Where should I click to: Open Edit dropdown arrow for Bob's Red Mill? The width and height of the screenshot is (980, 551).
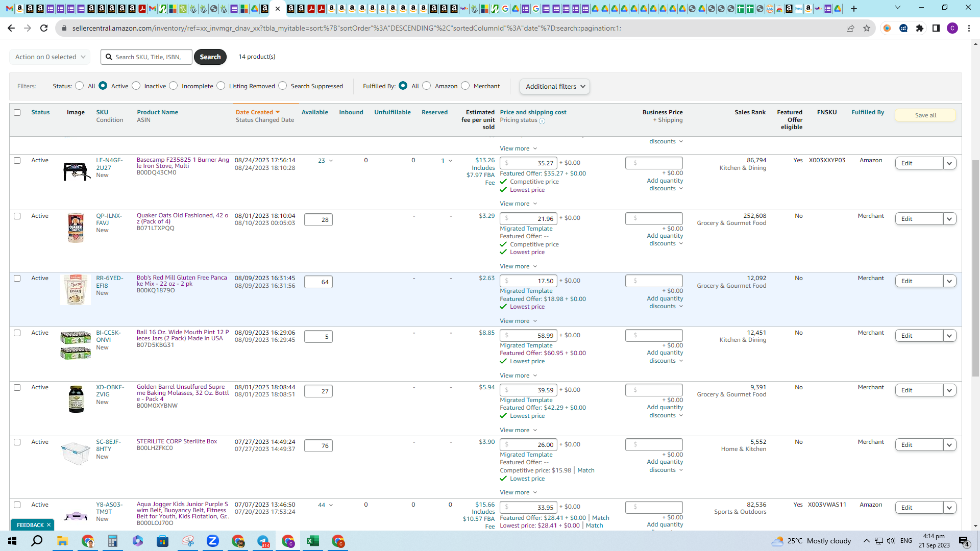click(x=949, y=281)
